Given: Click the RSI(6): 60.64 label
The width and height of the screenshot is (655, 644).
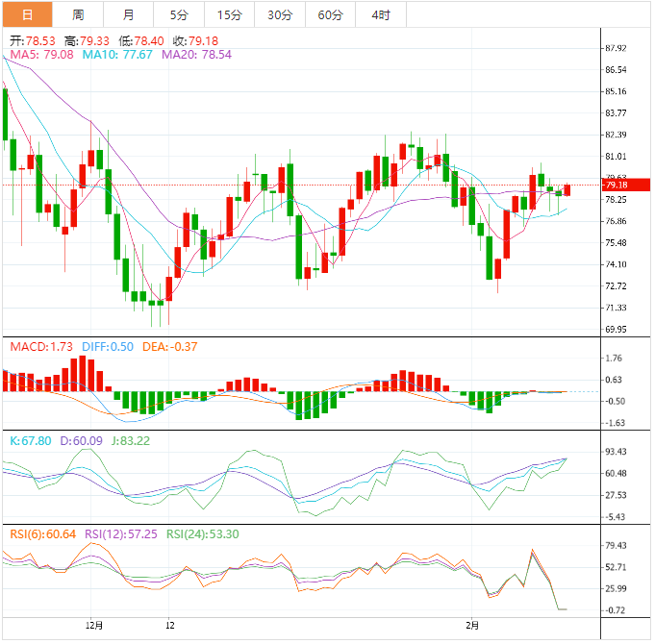Looking at the screenshot, I should [41, 534].
